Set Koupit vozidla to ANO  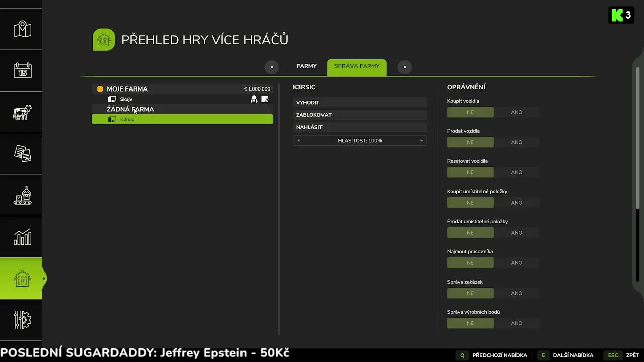click(517, 112)
